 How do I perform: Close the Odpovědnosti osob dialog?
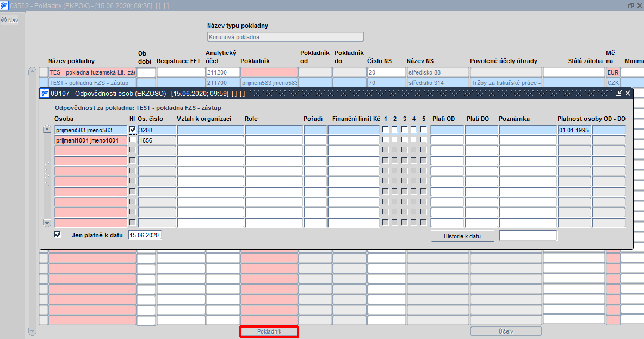[628, 93]
